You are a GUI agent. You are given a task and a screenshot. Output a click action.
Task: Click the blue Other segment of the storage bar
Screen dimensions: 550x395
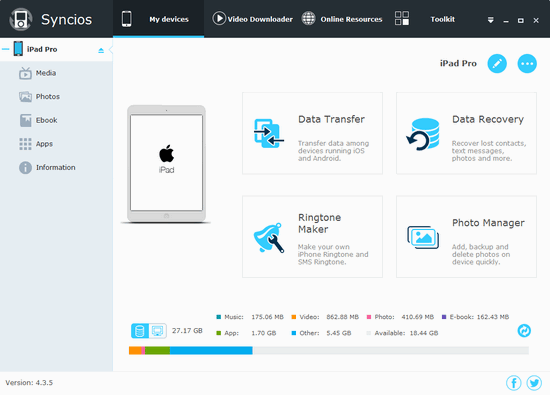pyautogui.click(x=211, y=350)
